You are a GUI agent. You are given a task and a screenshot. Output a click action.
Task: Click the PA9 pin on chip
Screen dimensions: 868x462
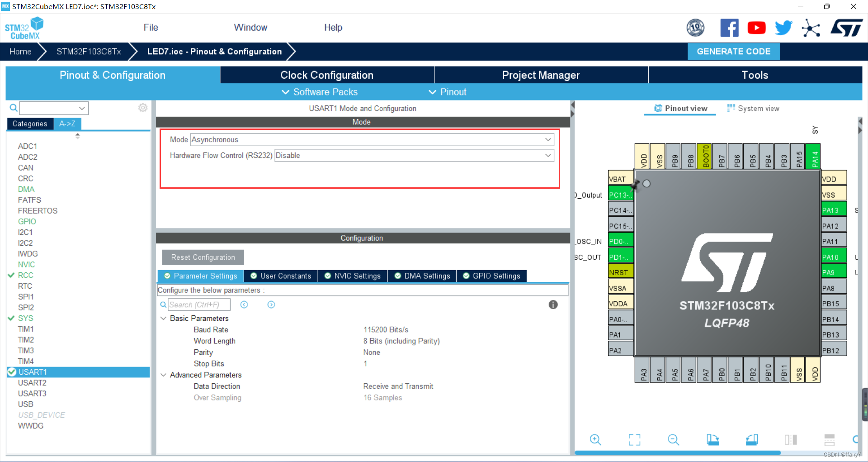click(834, 272)
